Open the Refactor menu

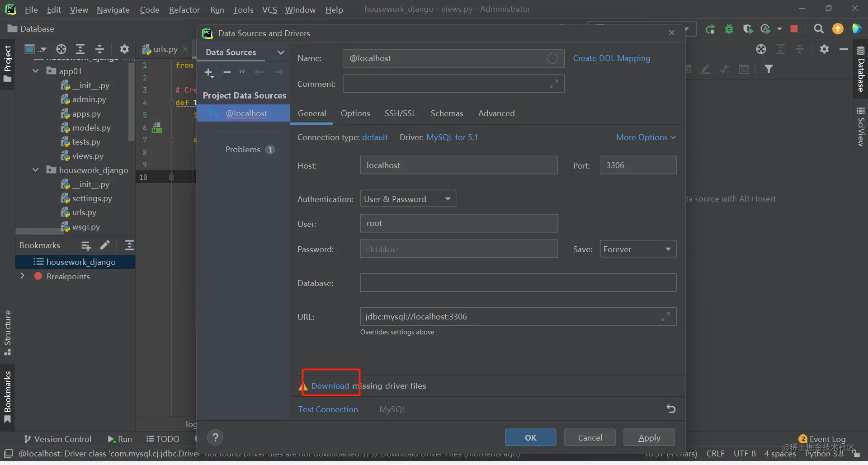click(184, 9)
